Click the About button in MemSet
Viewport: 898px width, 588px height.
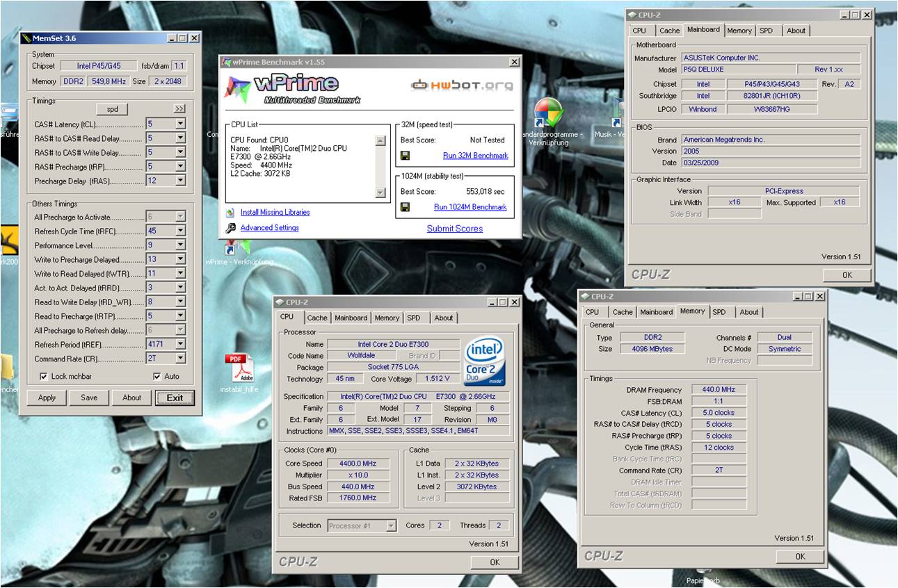coord(132,398)
